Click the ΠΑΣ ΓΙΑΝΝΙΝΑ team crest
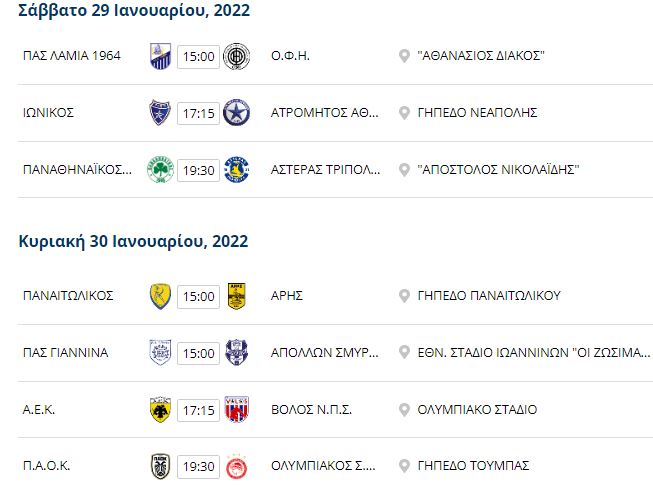This screenshot has width=653, height=487. pos(160,353)
